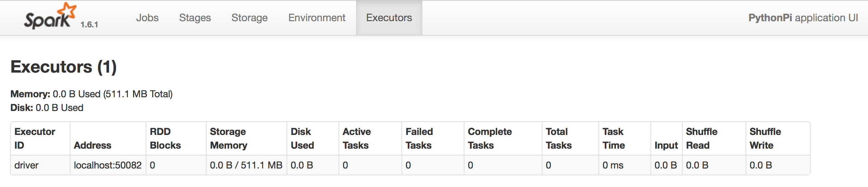Click the Active Tasks column header
Image resolution: width=868 pixels, height=187 pixels.
356,138
